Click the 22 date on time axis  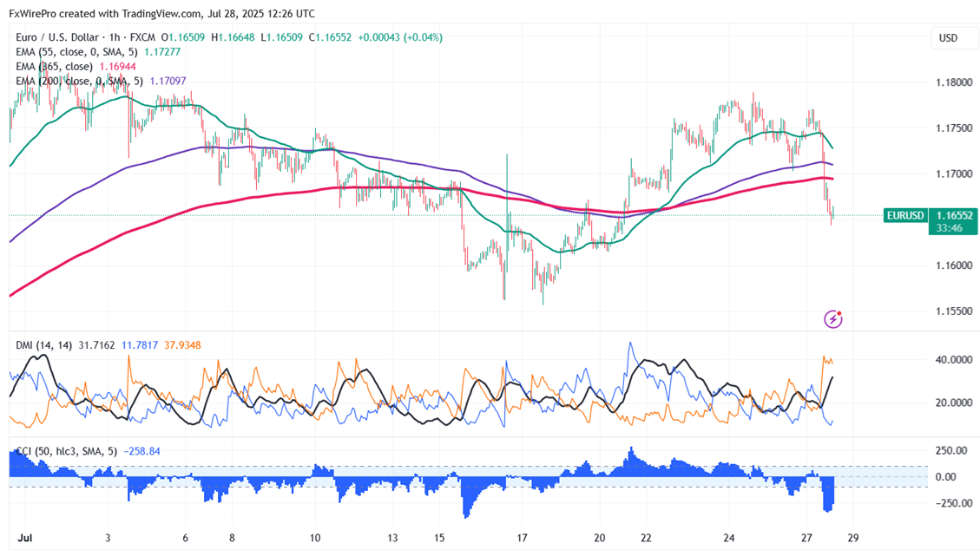click(x=646, y=538)
